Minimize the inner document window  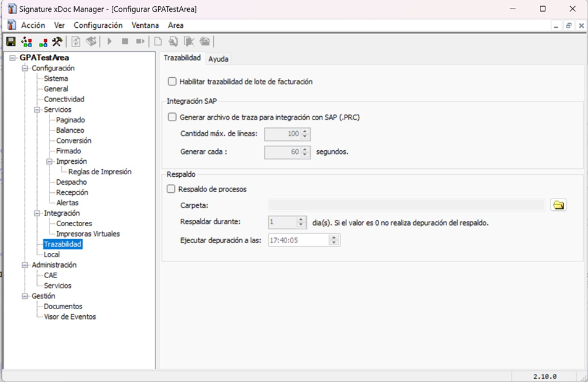pos(556,25)
